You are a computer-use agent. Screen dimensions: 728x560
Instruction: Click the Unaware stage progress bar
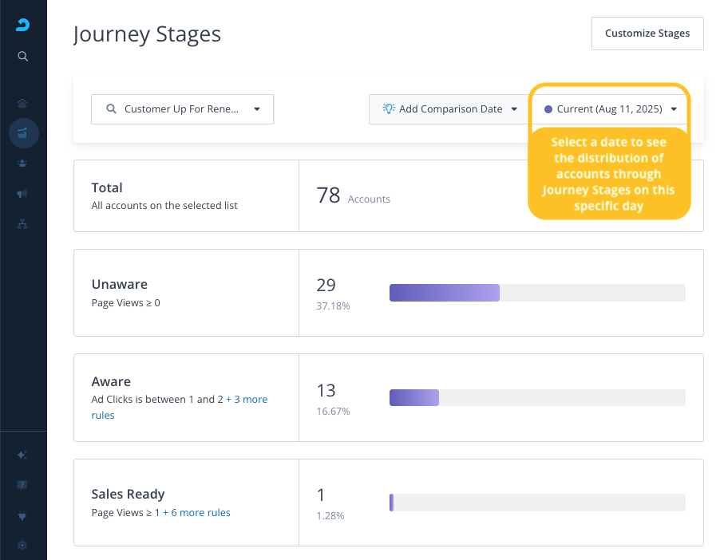click(537, 293)
